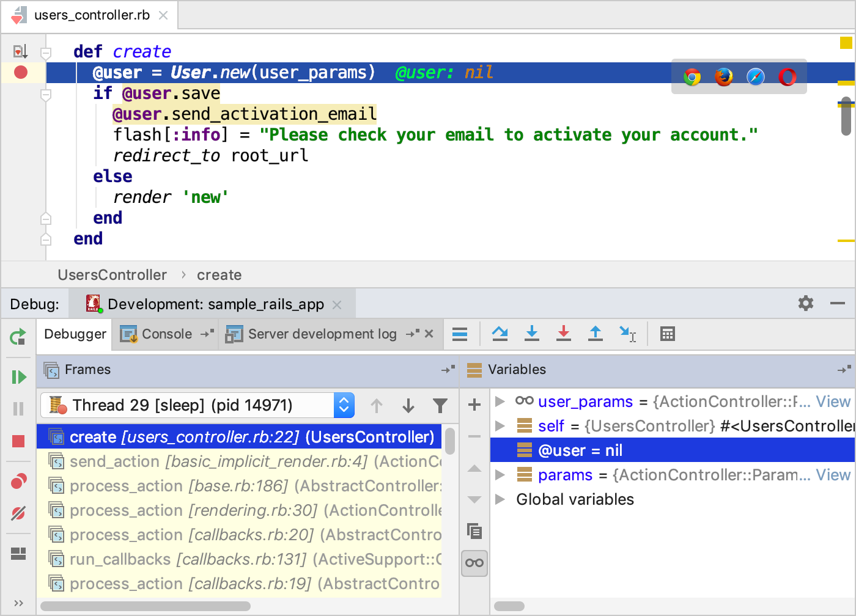Toggle the breakpoint on the @user line
Screen dimensions: 856x616
[x=21, y=73]
